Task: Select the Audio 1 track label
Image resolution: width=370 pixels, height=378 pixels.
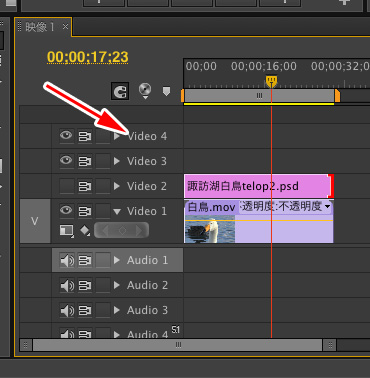Action: pos(147,260)
